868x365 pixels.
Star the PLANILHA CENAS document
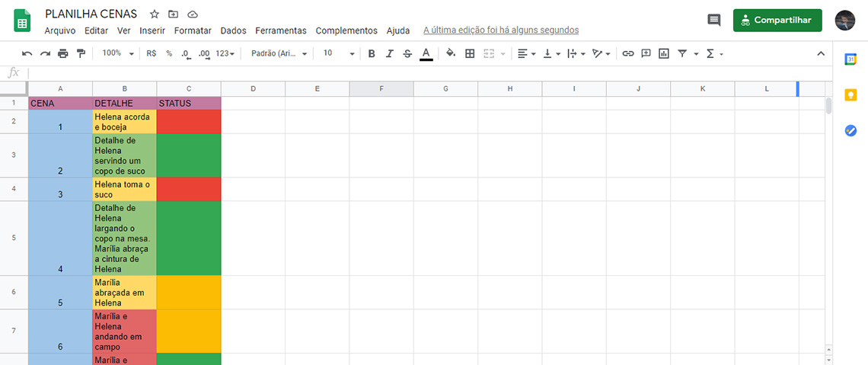coord(155,14)
